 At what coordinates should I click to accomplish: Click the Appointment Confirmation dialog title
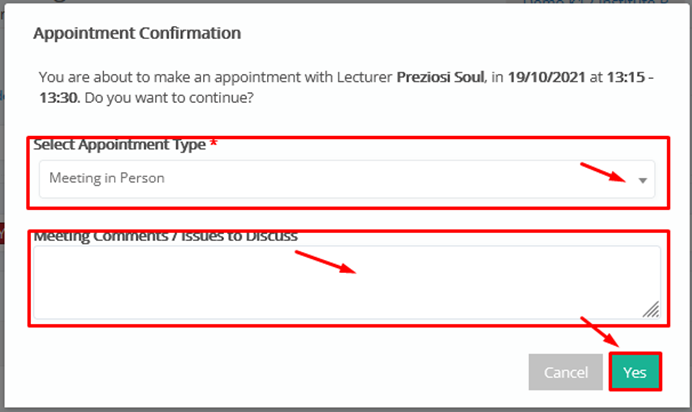point(137,33)
